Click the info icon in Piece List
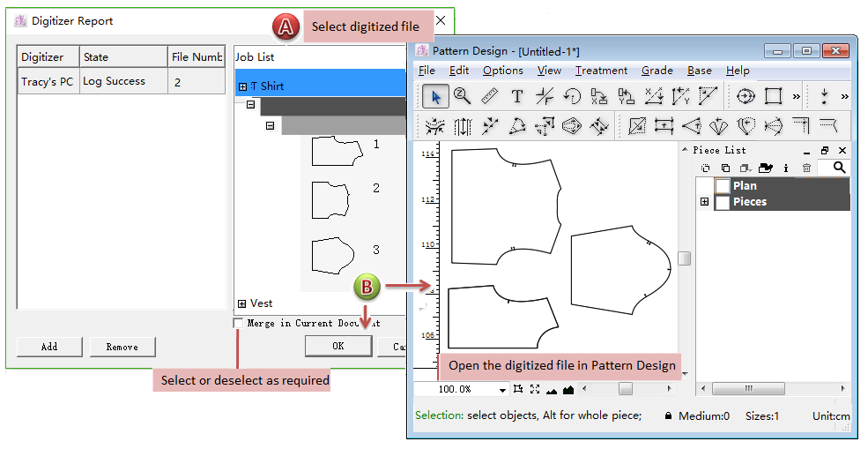This screenshot has width=868, height=449. pyautogui.click(x=786, y=168)
